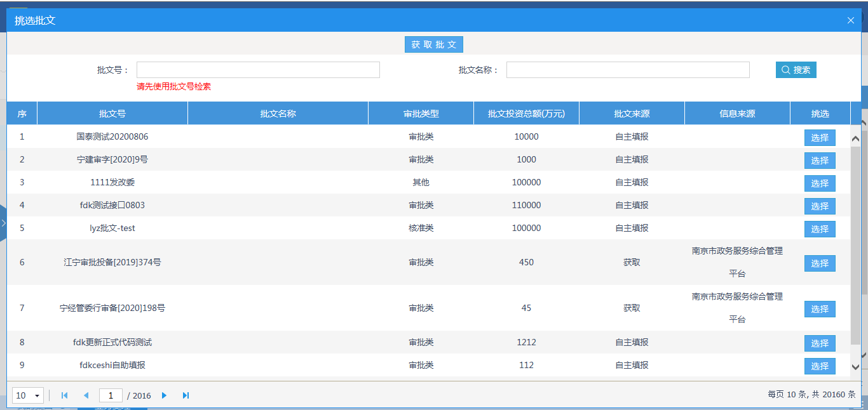Click 核准类 type in the lyz批文-test row
Viewport: 868px width, 410px height.
(x=421, y=228)
